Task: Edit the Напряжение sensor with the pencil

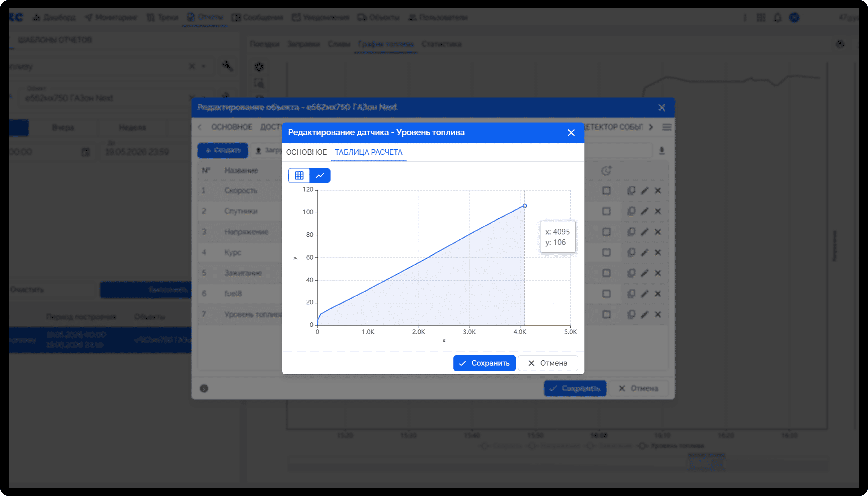Action: (644, 232)
